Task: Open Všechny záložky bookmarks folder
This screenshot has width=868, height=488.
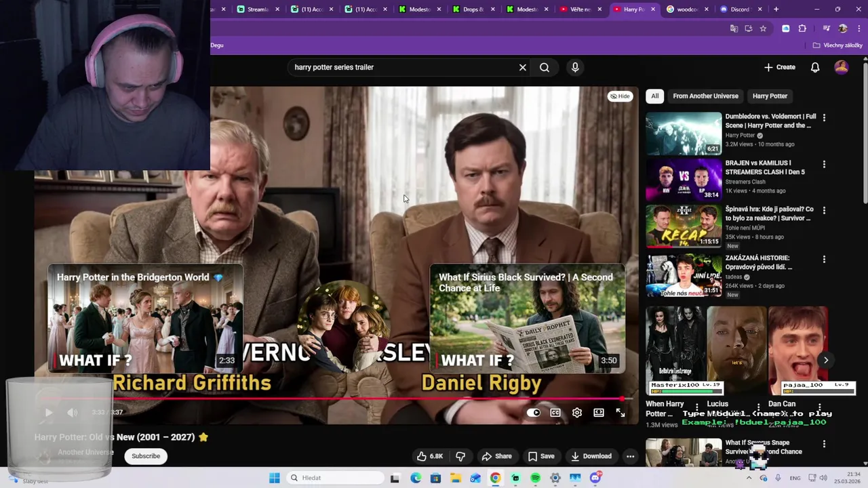Action: (x=837, y=45)
